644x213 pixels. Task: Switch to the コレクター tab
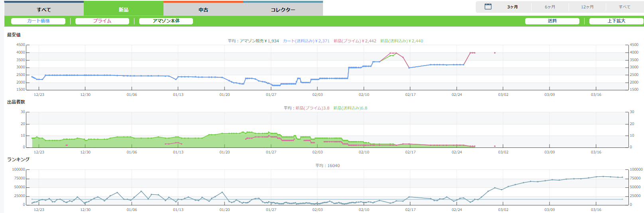point(283,10)
